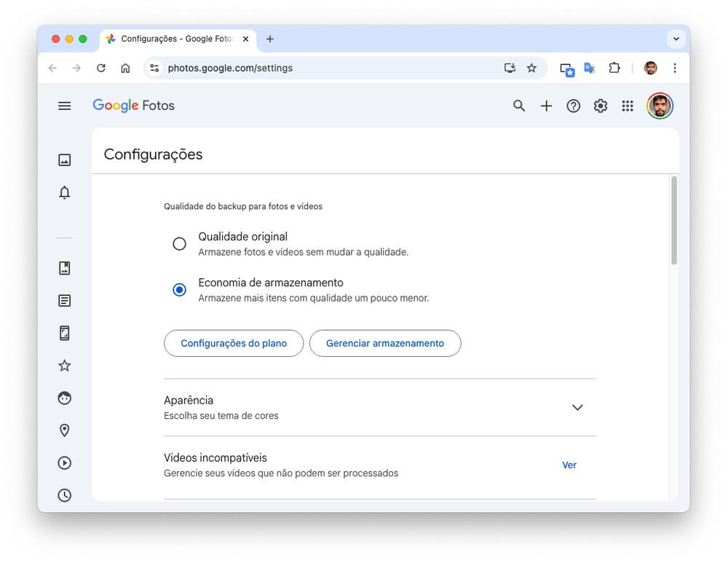Expand the Aparência section chevron
This screenshot has width=728, height=563.
(577, 407)
